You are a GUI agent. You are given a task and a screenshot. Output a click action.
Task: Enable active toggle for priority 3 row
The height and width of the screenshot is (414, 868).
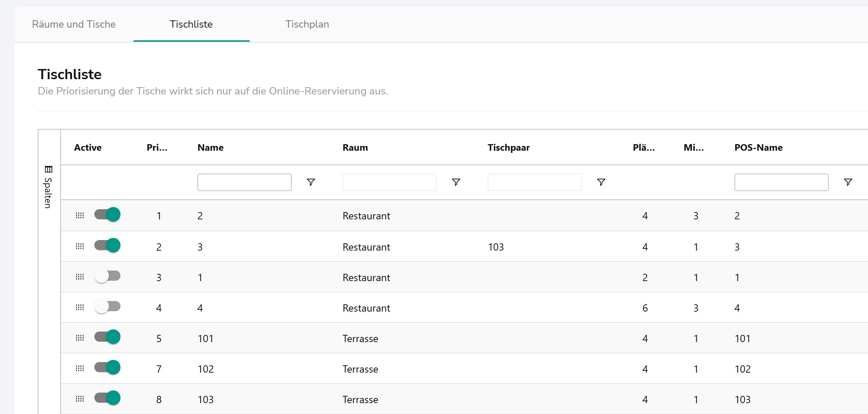click(107, 276)
